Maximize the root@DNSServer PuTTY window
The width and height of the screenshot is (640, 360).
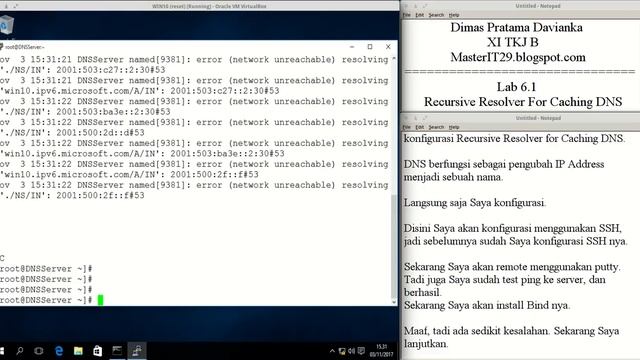[370, 47]
